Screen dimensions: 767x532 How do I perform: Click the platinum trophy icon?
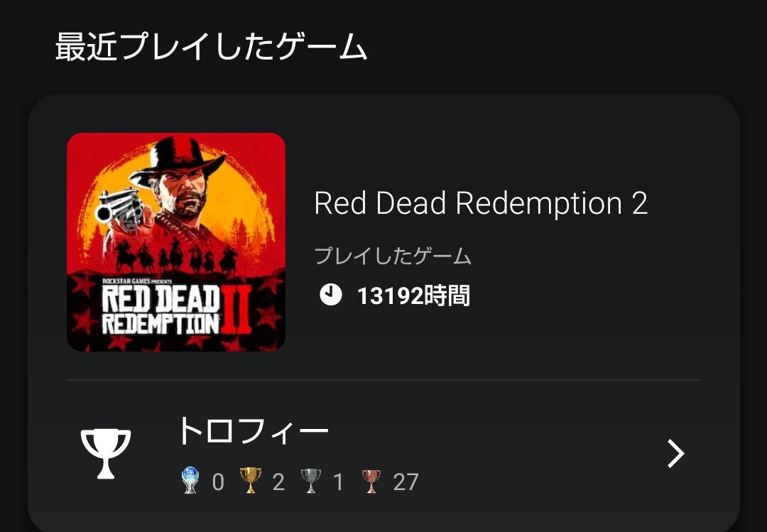190,481
